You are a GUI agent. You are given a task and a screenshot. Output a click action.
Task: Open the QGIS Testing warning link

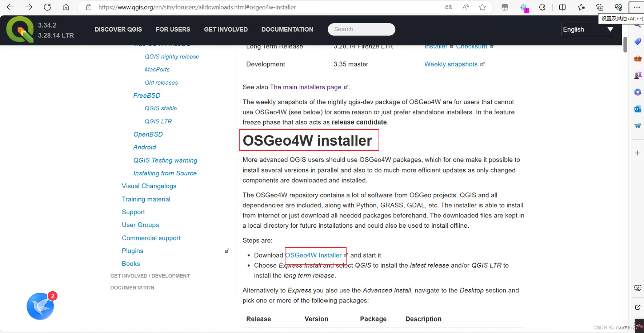[x=165, y=161]
